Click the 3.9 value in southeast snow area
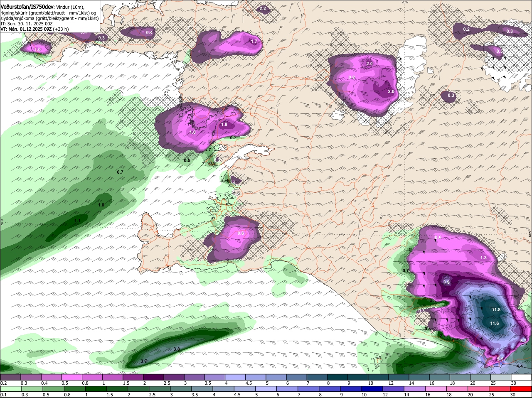 point(446,282)
